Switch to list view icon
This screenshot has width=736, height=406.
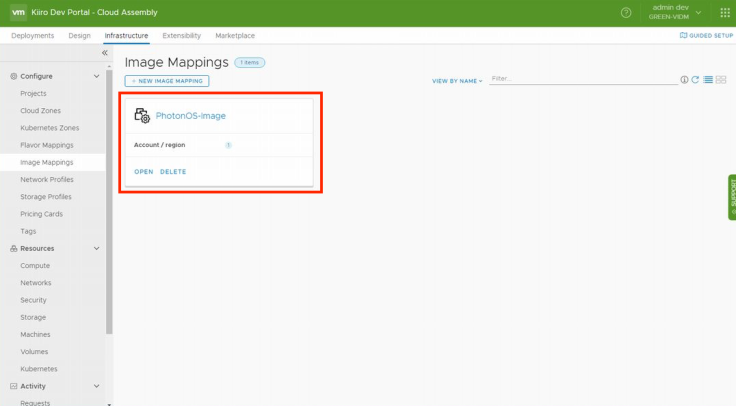(708, 80)
